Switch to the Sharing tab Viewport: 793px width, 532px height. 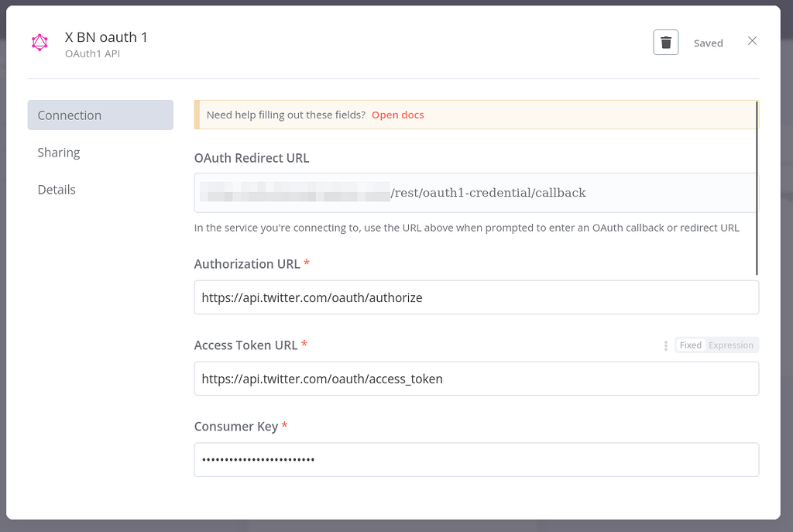point(59,153)
